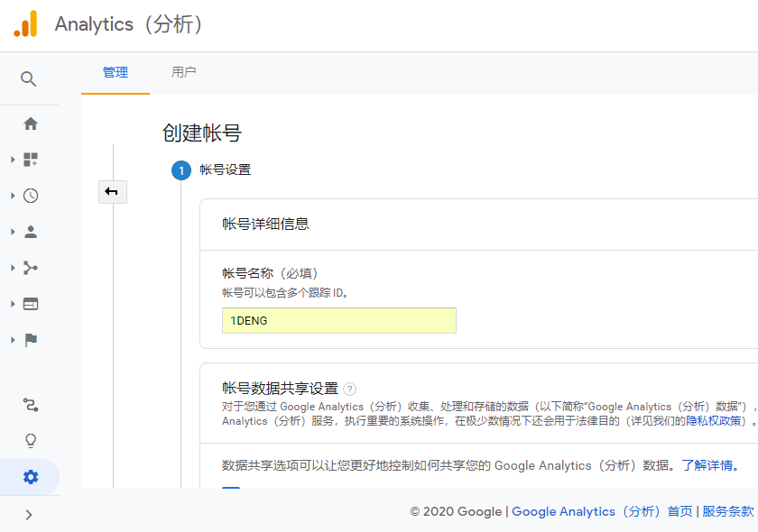Image resolution: width=758 pixels, height=532 pixels.
Task: Expand the Conversions section arrow
Action: coord(13,340)
